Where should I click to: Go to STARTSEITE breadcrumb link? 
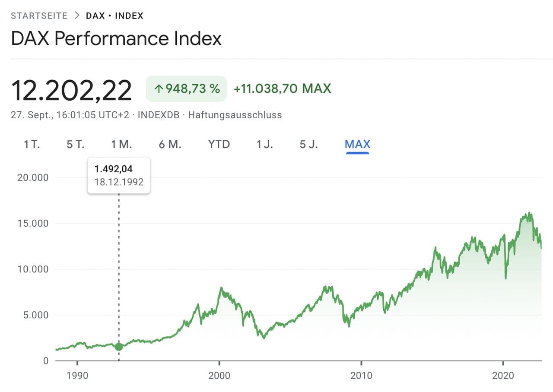coord(39,16)
